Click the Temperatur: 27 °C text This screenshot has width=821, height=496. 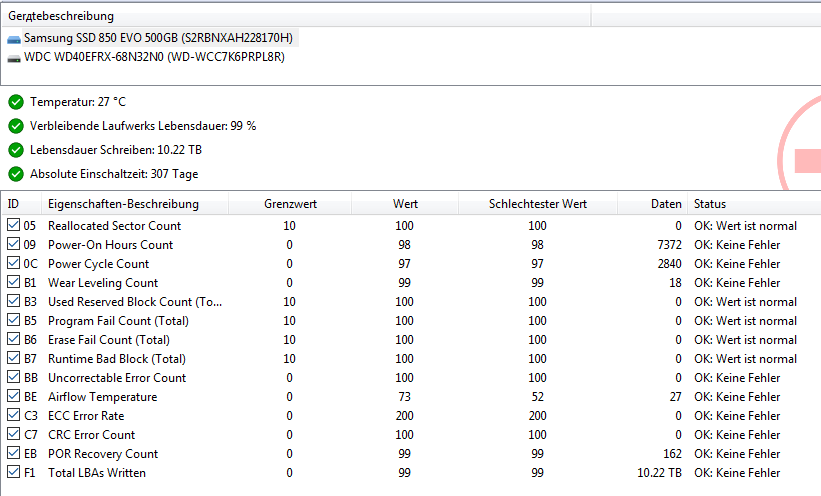click(x=78, y=102)
